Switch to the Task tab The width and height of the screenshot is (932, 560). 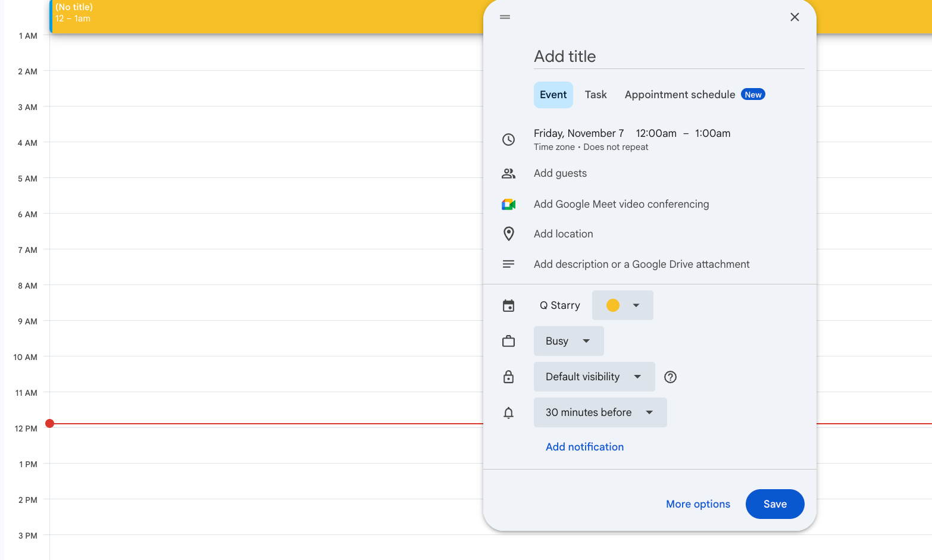[596, 95]
